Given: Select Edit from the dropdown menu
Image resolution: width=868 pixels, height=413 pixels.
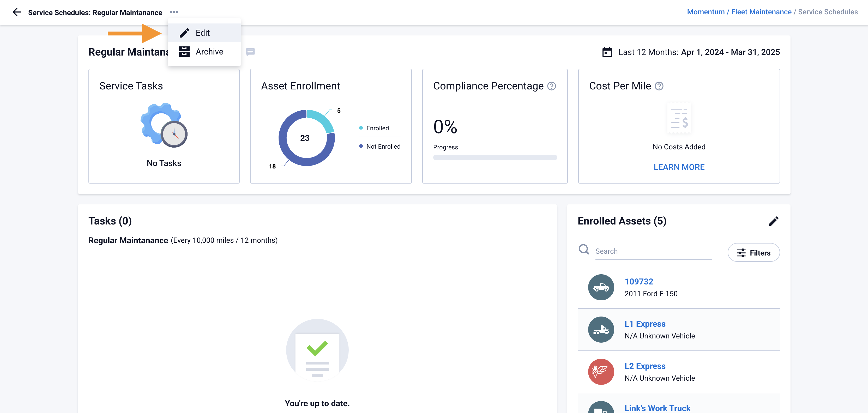Looking at the screenshot, I should point(203,33).
